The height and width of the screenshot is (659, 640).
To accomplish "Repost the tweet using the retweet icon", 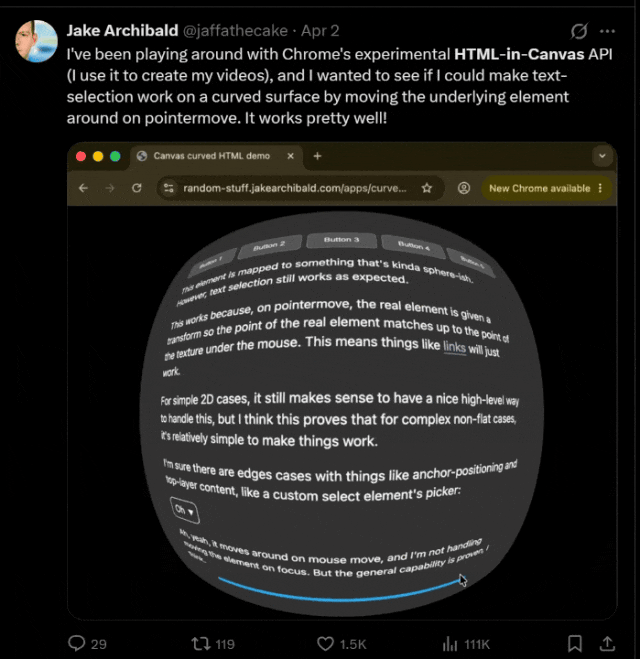I will (203, 643).
